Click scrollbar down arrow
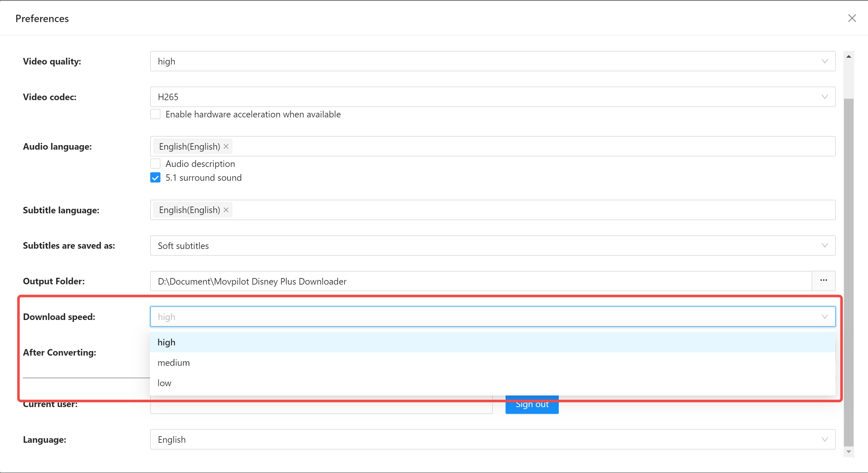 (848, 451)
